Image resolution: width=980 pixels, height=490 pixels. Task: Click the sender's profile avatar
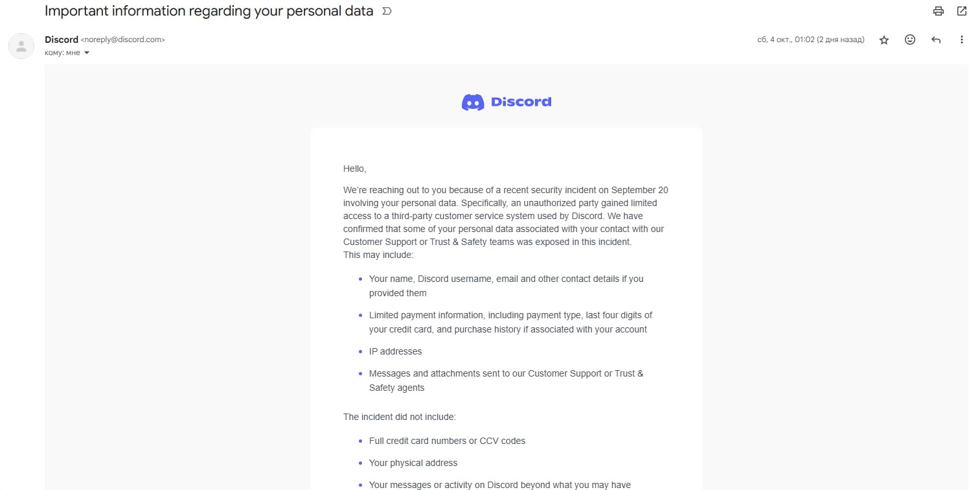(21, 45)
